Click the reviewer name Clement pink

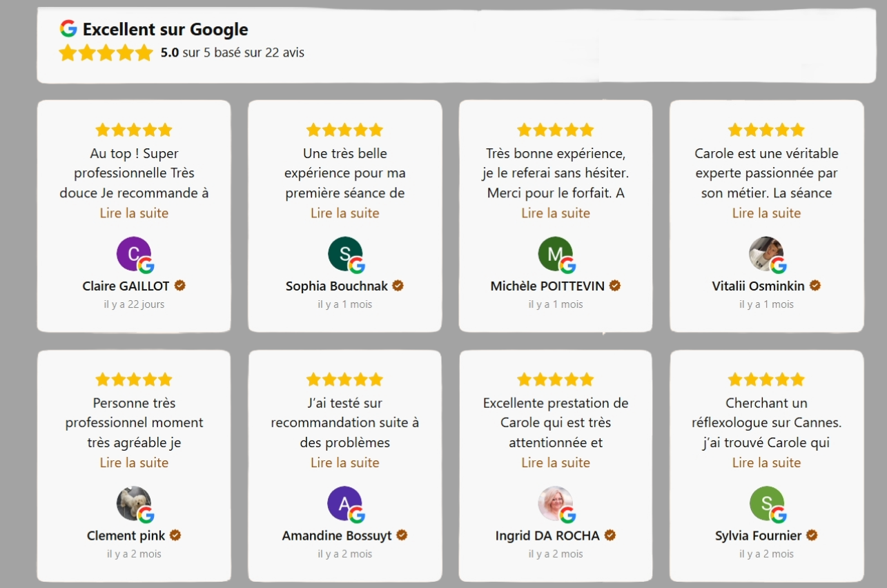coord(127,536)
